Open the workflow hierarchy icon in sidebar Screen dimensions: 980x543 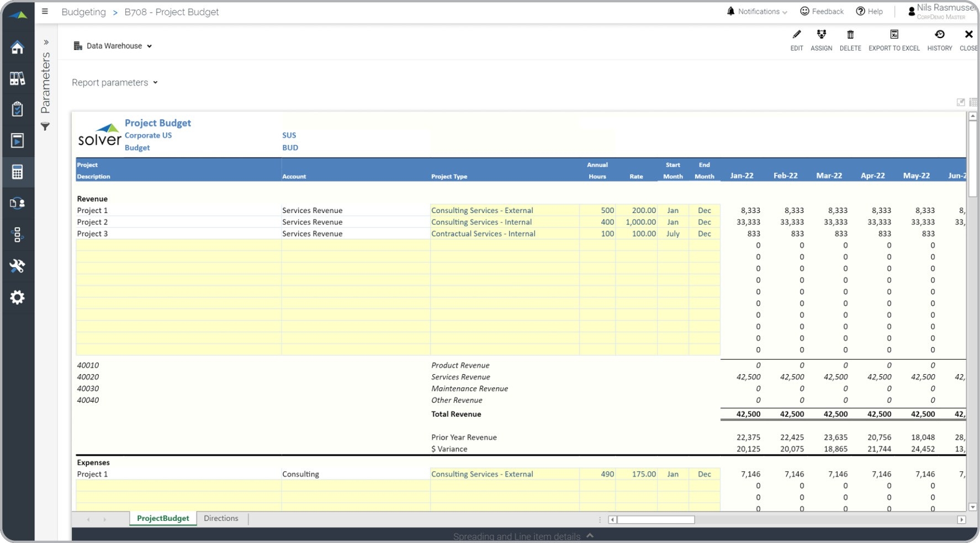[18, 236]
